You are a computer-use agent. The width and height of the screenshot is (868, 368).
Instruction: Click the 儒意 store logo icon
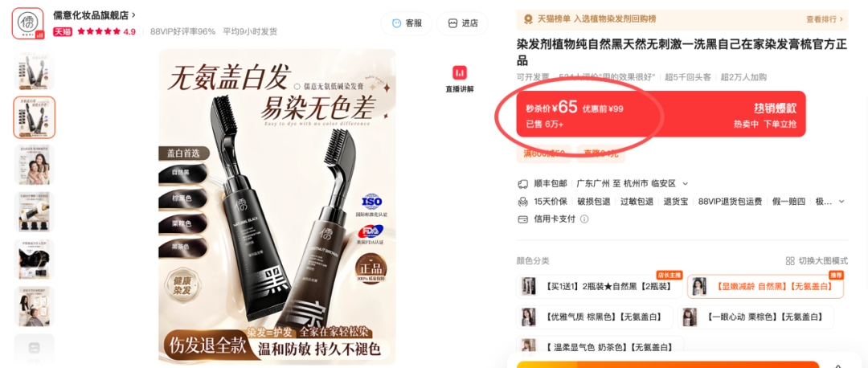[27, 24]
